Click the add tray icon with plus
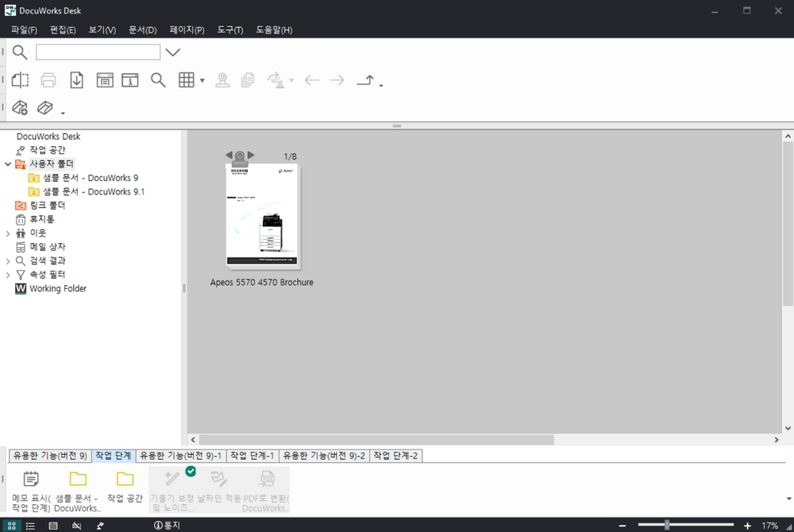Image resolution: width=794 pixels, height=532 pixels. 21,108
